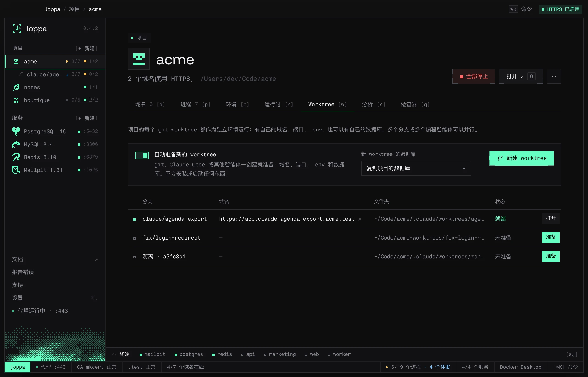Switch to the 进程 tab
Viewport: 588px width, 377px height.
pyautogui.click(x=195, y=105)
